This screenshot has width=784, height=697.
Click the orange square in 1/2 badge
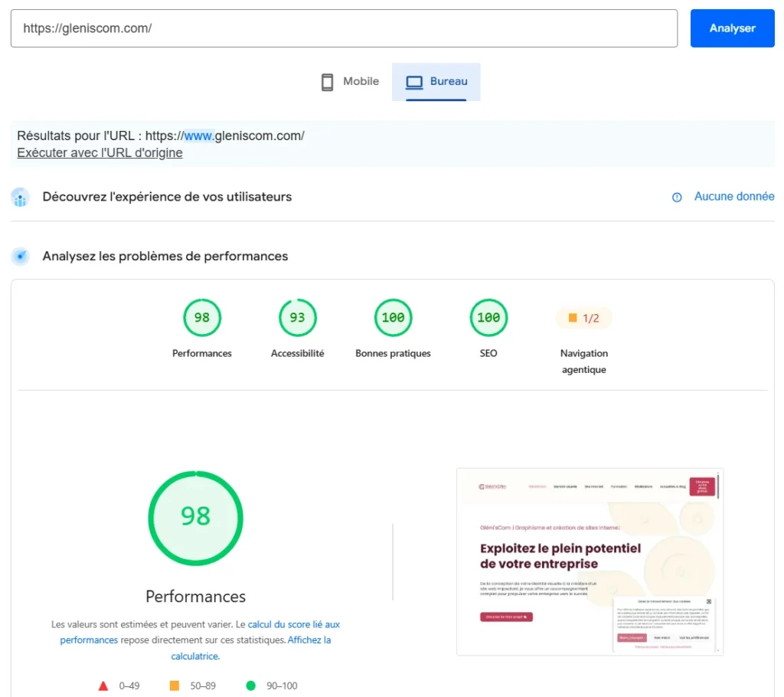573,318
